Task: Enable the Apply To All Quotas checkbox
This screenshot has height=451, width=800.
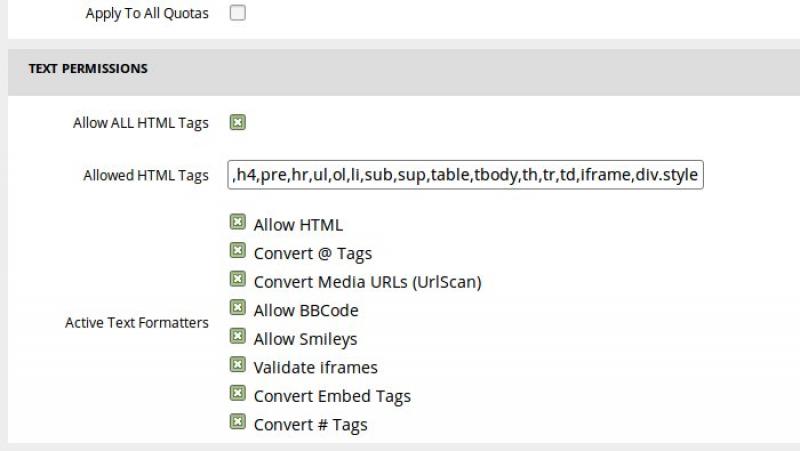Action: [x=238, y=13]
